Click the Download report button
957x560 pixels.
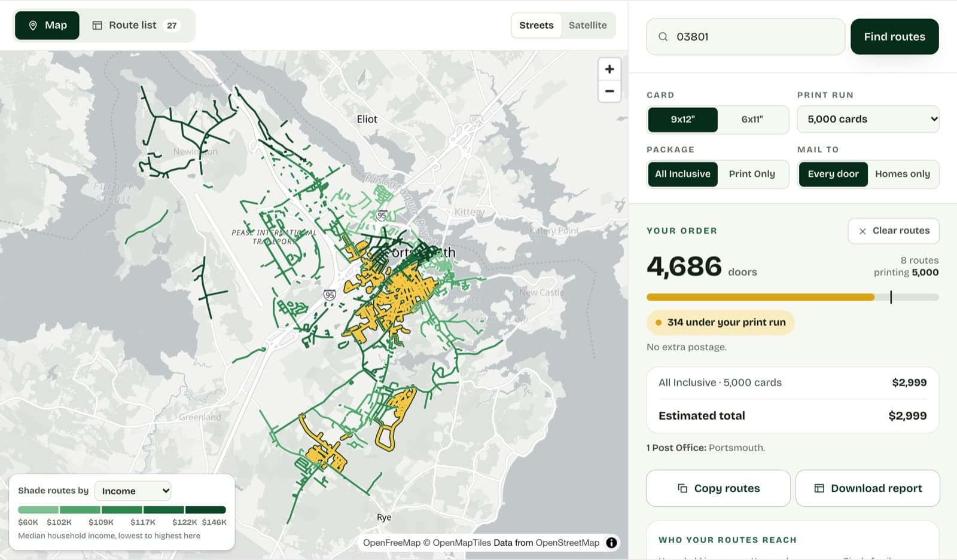coord(868,488)
